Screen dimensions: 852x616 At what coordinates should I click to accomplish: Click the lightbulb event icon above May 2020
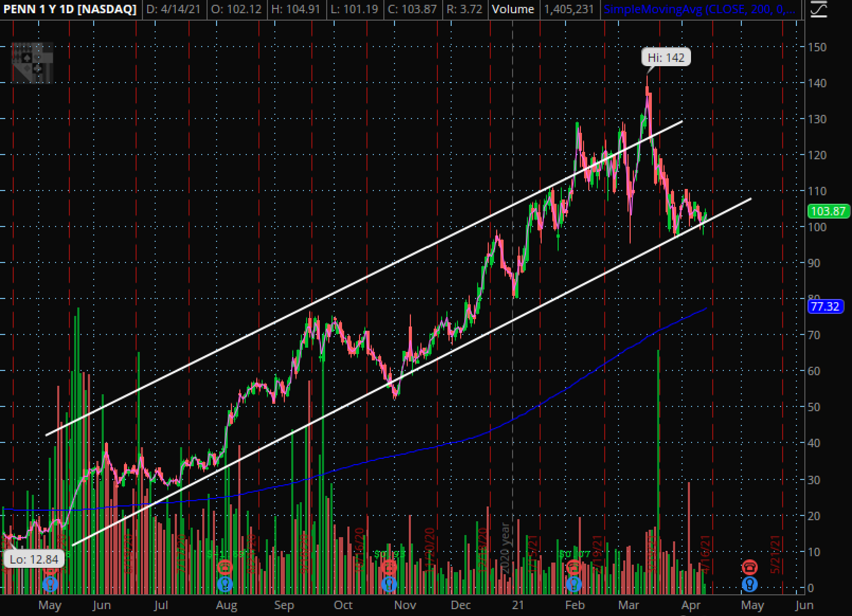pyautogui.click(x=50, y=585)
